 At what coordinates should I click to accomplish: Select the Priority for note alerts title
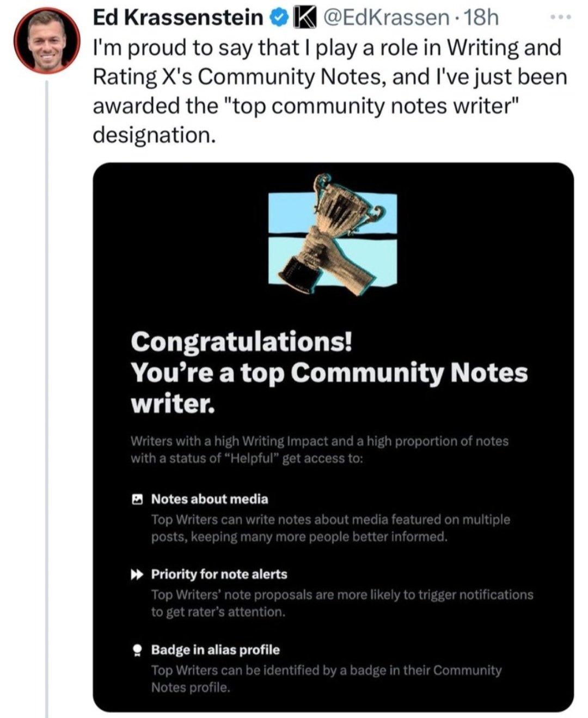point(219,574)
